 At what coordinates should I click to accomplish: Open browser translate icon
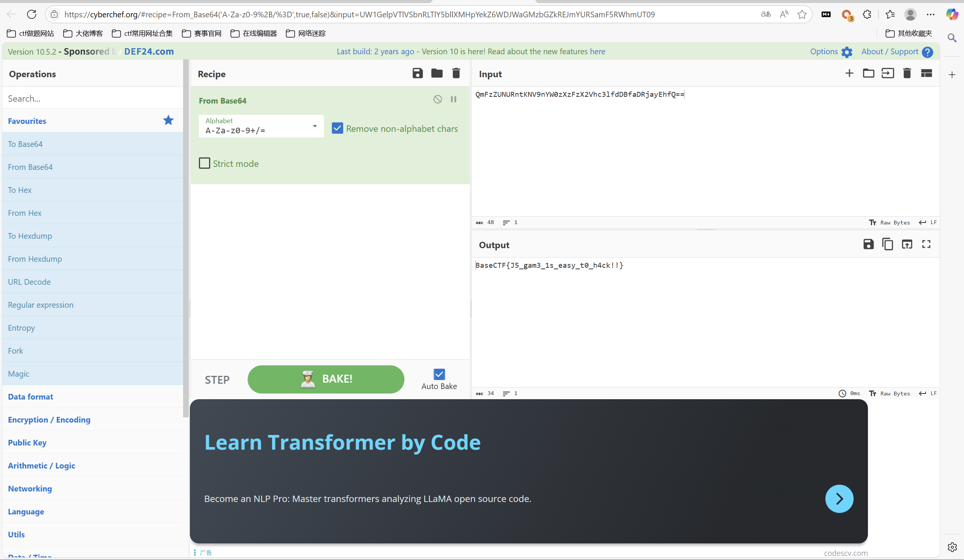(765, 15)
